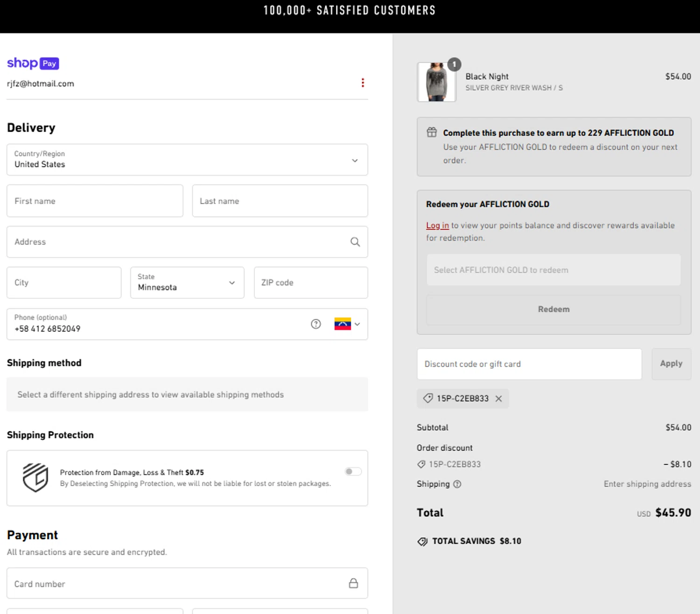The width and height of the screenshot is (700, 614).
Task: Focus the ZIP code field
Action: pyautogui.click(x=311, y=282)
